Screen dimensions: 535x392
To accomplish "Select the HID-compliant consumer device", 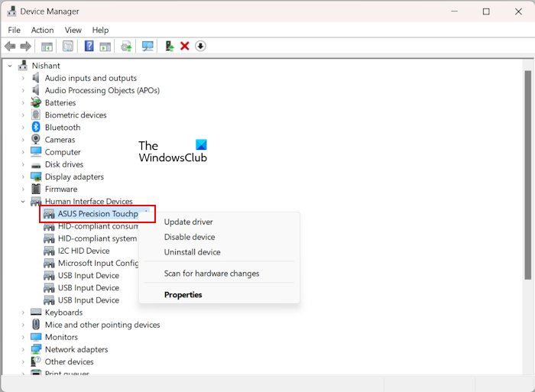I will click(x=99, y=226).
